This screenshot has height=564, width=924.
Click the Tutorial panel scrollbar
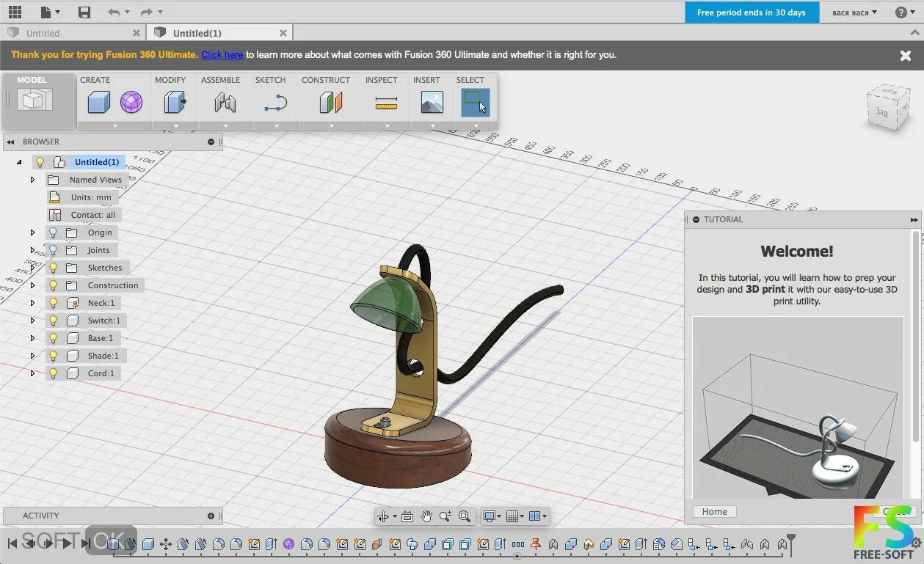click(916, 336)
